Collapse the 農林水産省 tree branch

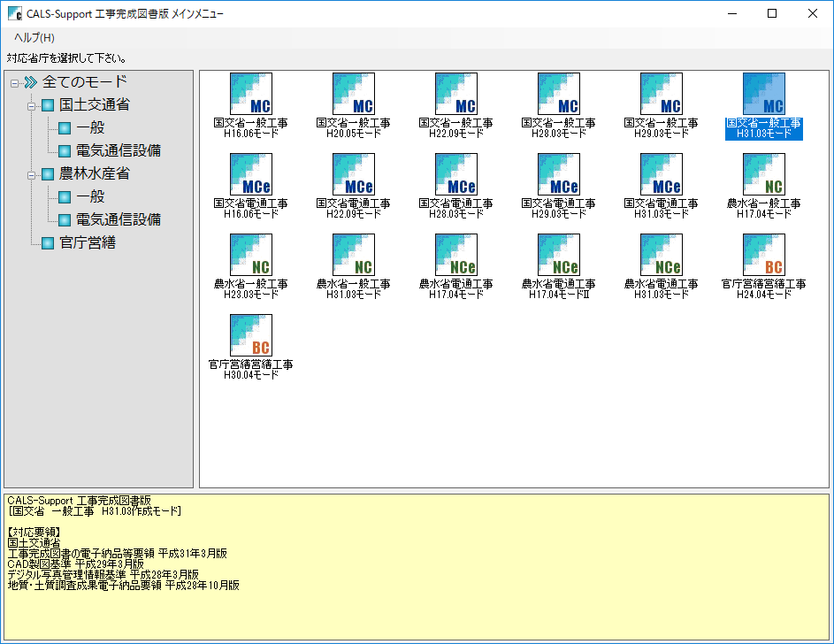coord(32,174)
